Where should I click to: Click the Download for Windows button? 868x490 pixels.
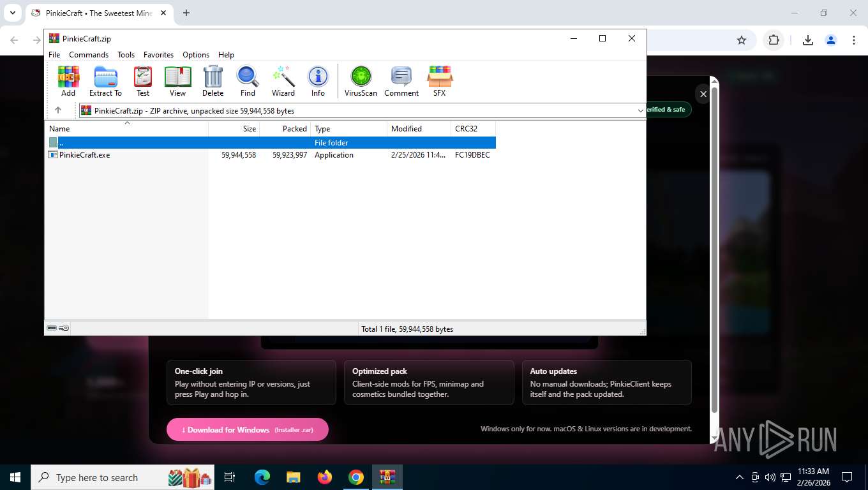click(248, 429)
